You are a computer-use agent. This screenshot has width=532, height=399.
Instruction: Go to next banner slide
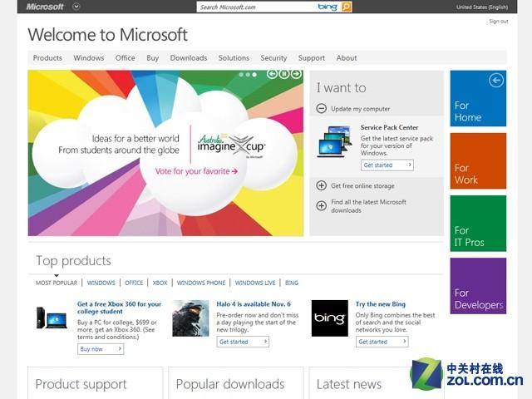pos(296,74)
